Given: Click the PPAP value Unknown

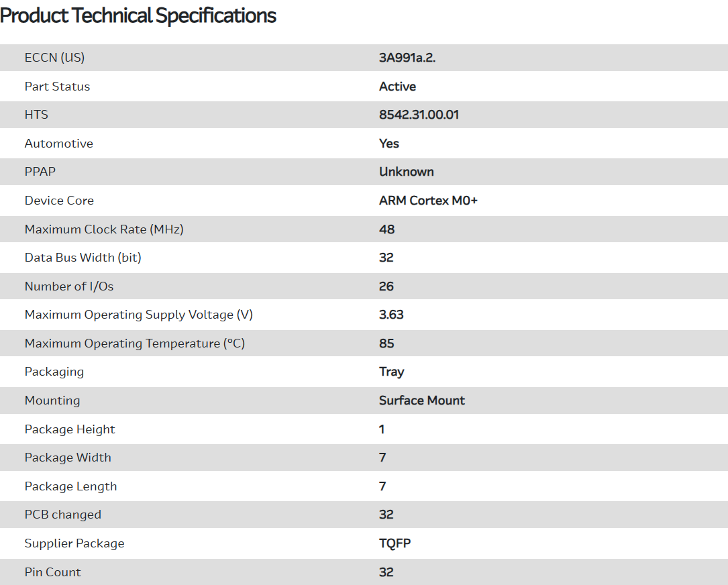Looking at the screenshot, I should [406, 172].
